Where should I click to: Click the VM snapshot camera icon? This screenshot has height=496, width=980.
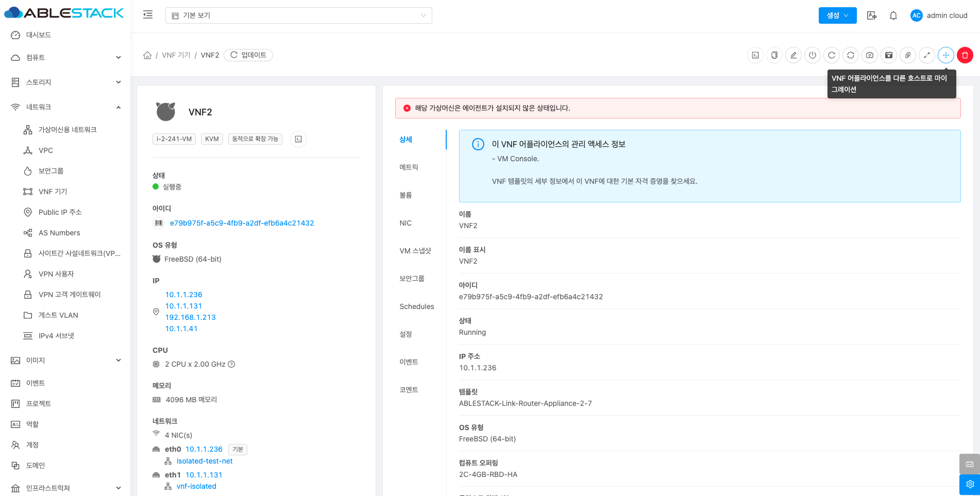point(870,55)
